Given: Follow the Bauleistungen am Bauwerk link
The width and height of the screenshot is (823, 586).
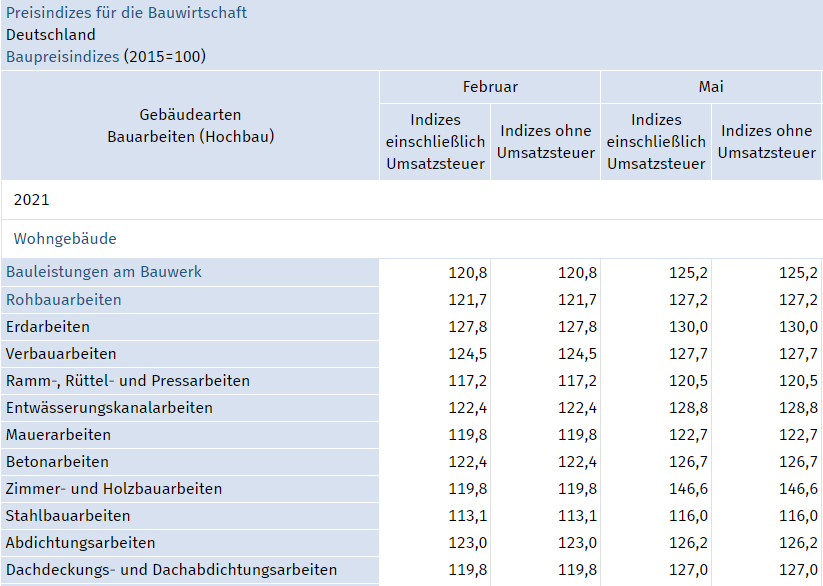Looking at the screenshot, I should pos(104,272).
